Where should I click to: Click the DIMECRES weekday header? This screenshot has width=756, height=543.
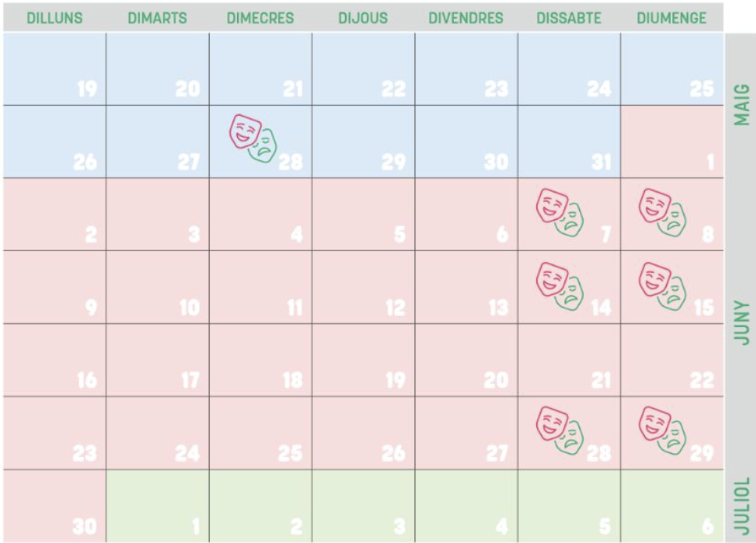261,18
